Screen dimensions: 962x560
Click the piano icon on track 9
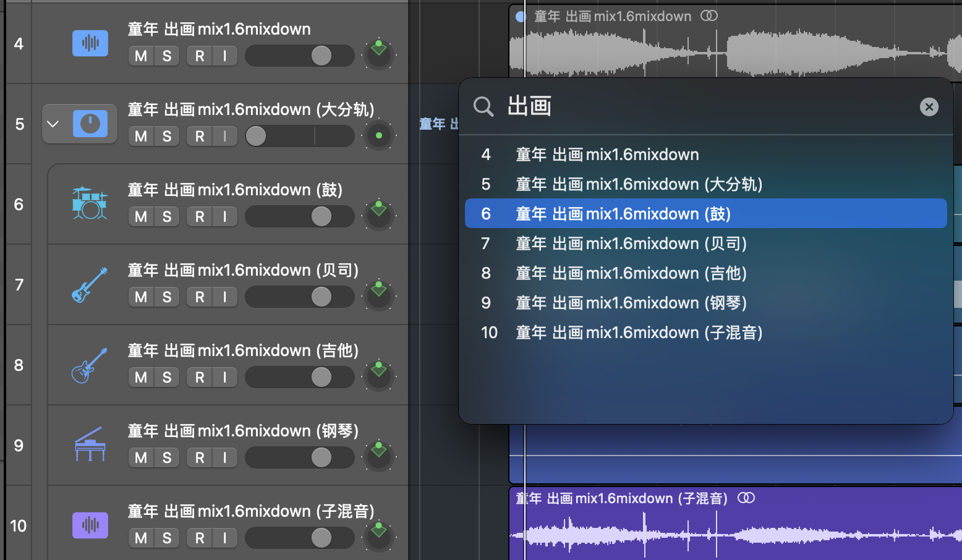[x=90, y=445]
